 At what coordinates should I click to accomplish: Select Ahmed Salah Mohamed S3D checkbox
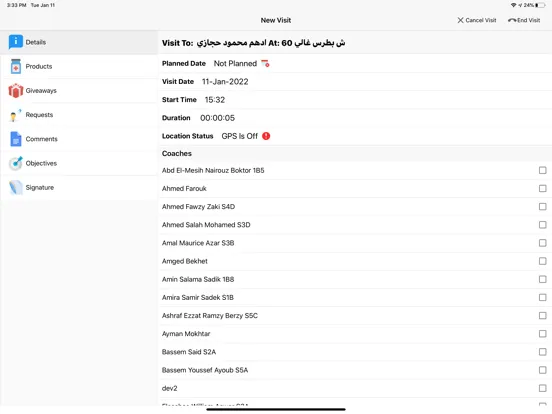coord(542,225)
